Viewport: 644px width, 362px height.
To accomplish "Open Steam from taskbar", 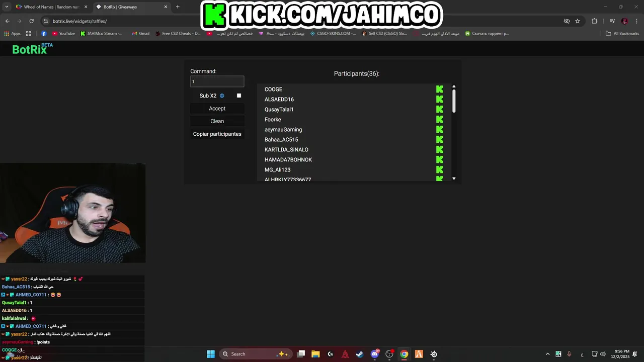I will (x=360, y=354).
